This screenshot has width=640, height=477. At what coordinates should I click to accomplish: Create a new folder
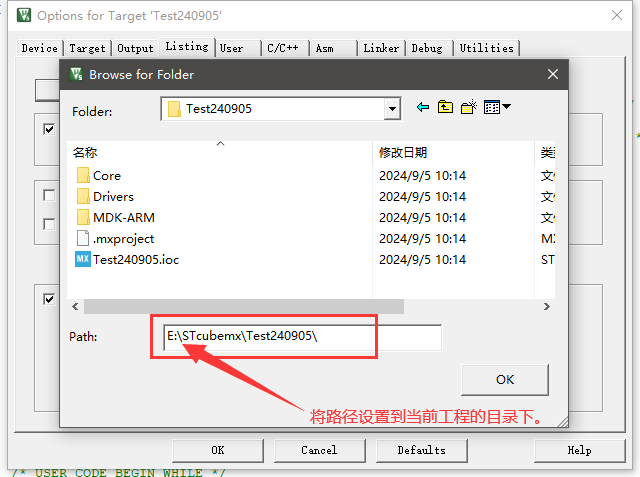[x=467, y=108]
